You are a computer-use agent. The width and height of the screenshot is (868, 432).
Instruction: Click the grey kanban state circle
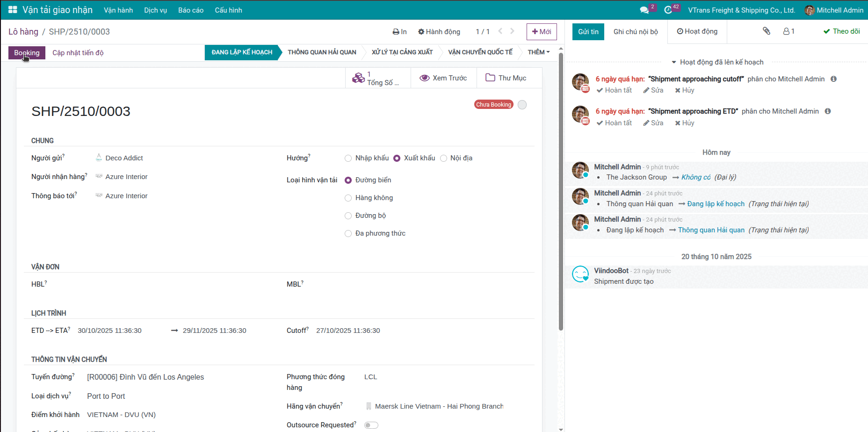(x=522, y=105)
